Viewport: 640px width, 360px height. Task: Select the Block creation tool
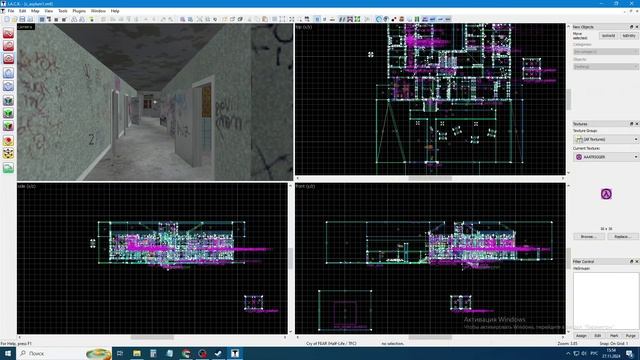(8, 86)
